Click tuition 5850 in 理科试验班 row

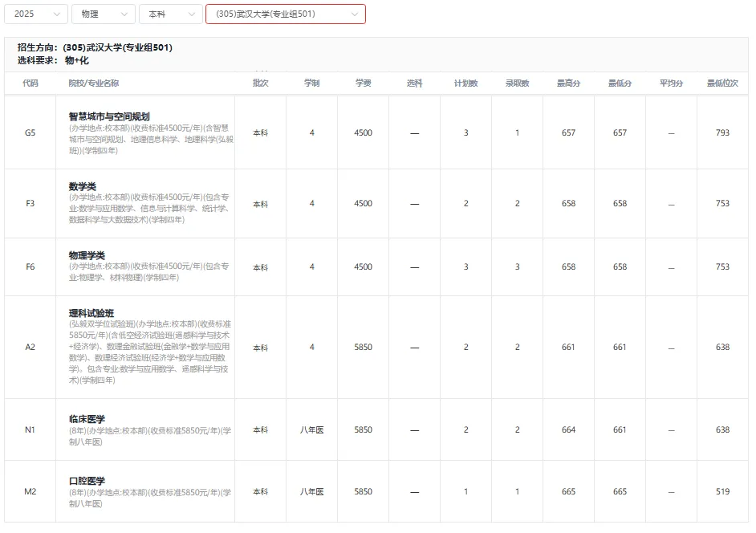pos(363,347)
